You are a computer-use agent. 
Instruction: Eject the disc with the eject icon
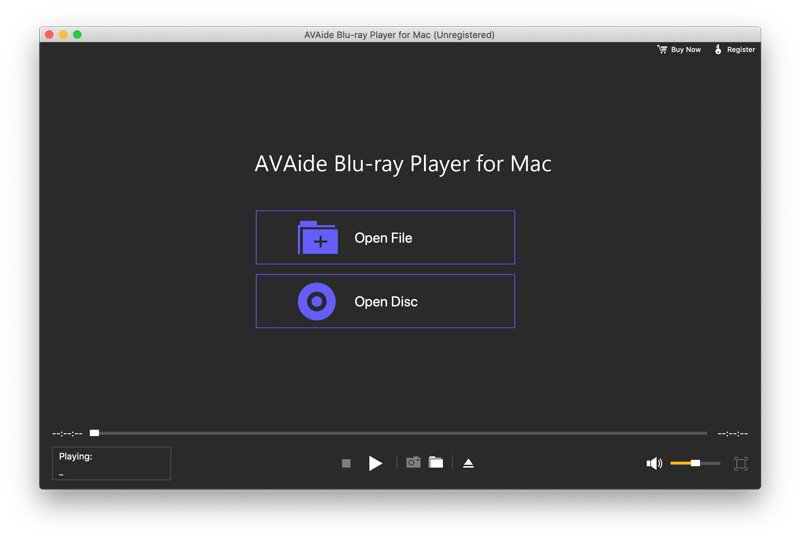click(x=468, y=463)
